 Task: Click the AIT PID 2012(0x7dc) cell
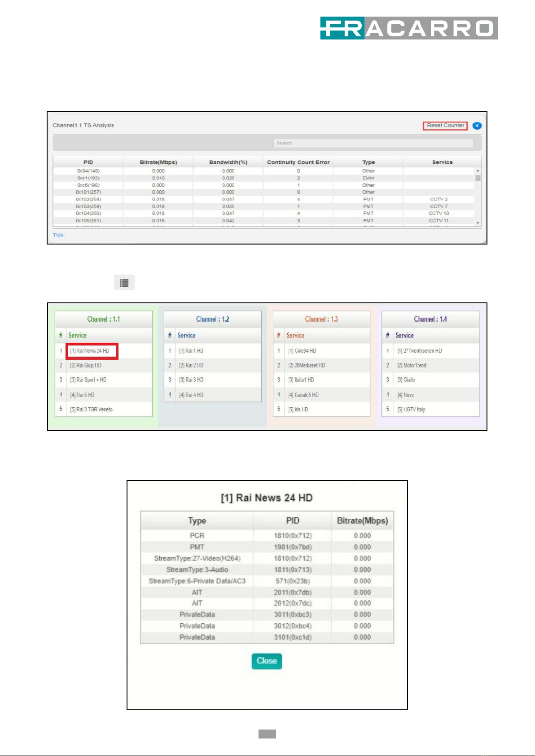pos(293,603)
